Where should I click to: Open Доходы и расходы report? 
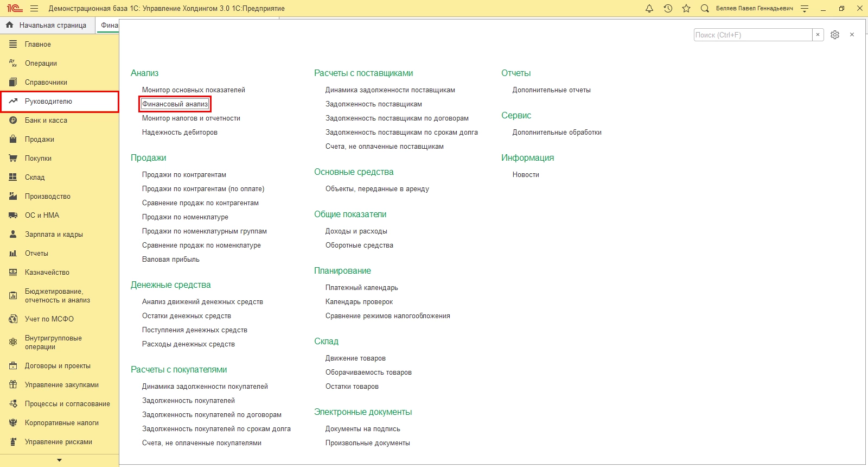point(356,231)
